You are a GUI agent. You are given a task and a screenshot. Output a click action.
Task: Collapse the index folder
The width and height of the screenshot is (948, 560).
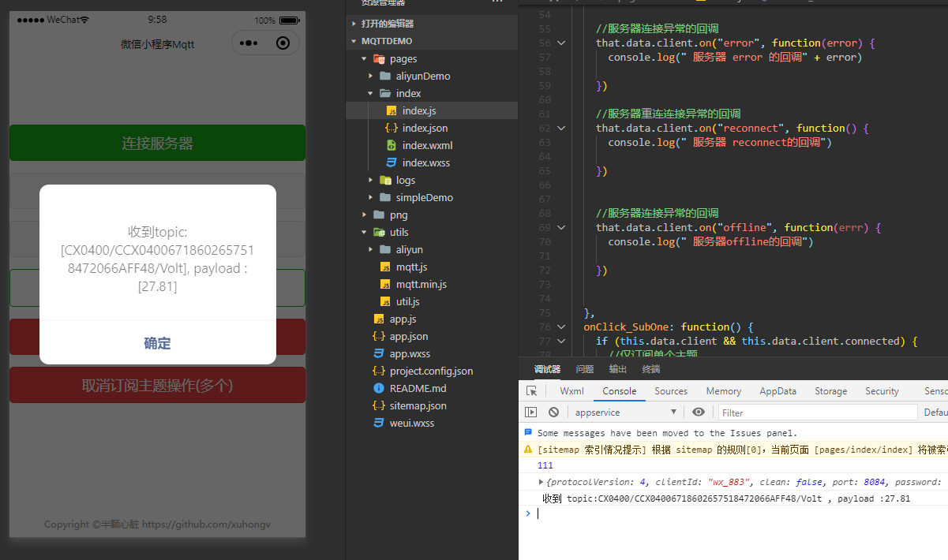click(370, 93)
